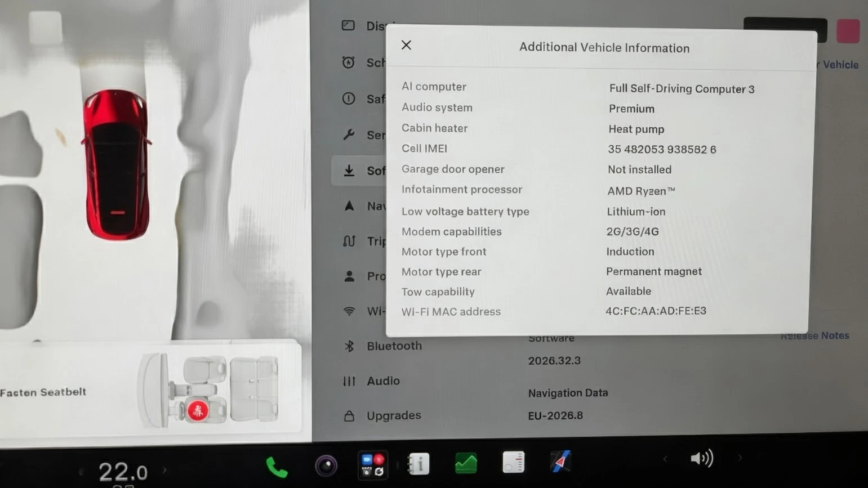Open the Schedule clock icon in sidebar
This screenshot has width=868, height=488.
[348, 62]
